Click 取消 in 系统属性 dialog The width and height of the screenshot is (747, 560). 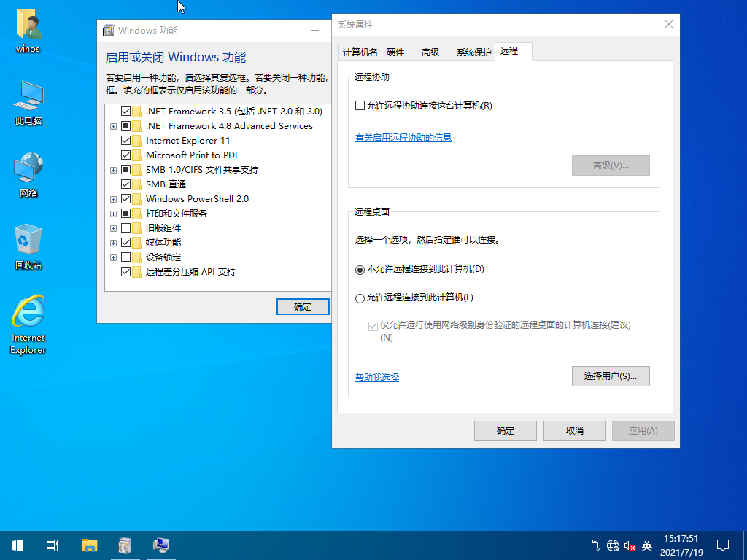tap(575, 431)
